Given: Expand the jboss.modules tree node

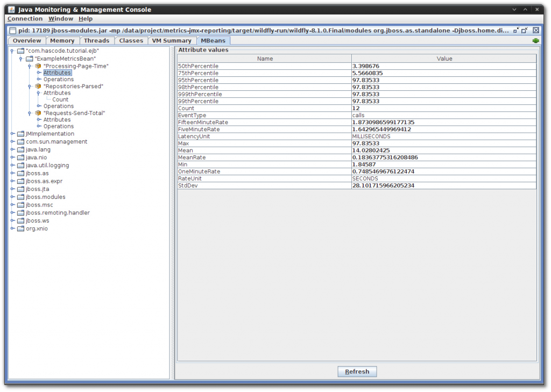Looking at the screenshot, I should (12, 197).
